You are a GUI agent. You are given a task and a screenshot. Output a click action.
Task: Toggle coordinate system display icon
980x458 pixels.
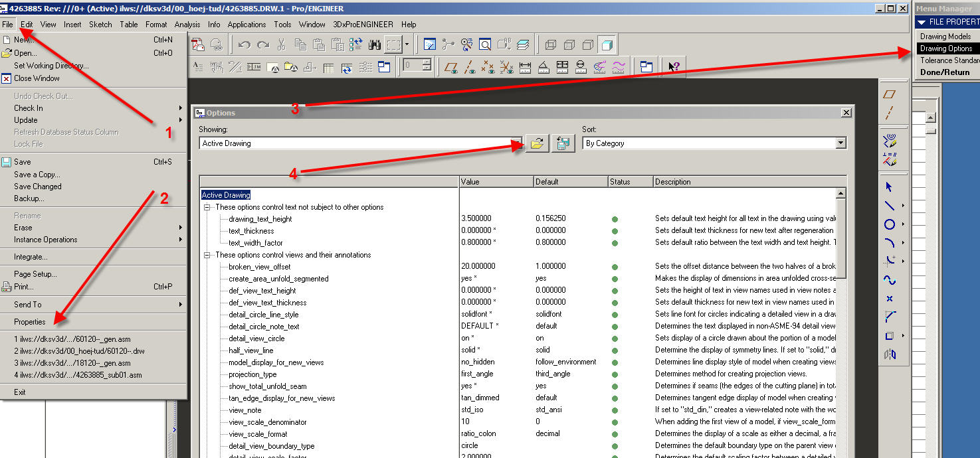pyautogui.click(x=507, y=66)
